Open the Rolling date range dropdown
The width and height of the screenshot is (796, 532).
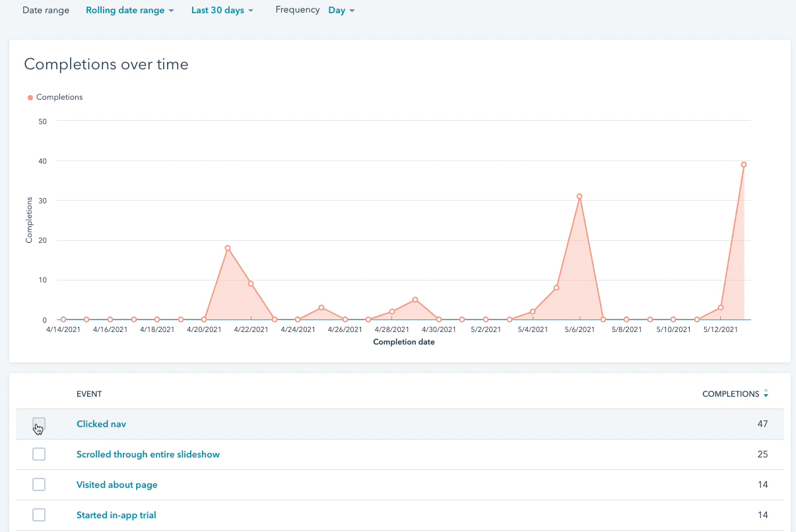pyautogui.click(x=129, y=10)
